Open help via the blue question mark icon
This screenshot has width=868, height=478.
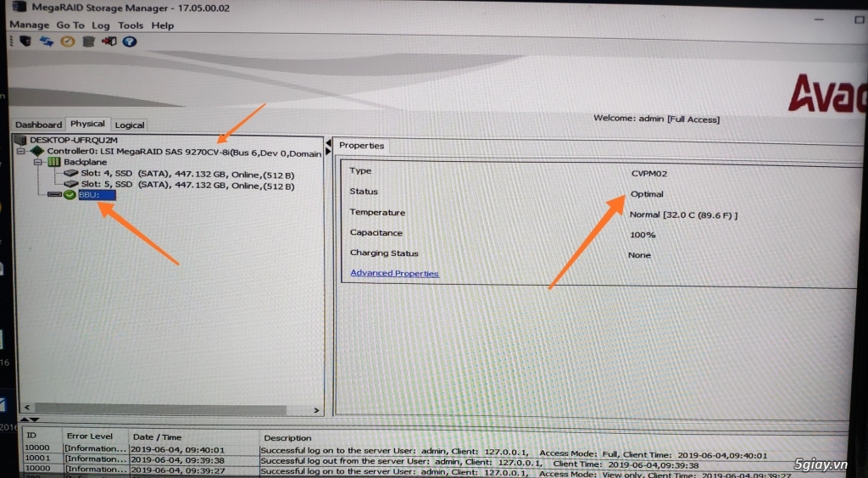click(130, 42)
